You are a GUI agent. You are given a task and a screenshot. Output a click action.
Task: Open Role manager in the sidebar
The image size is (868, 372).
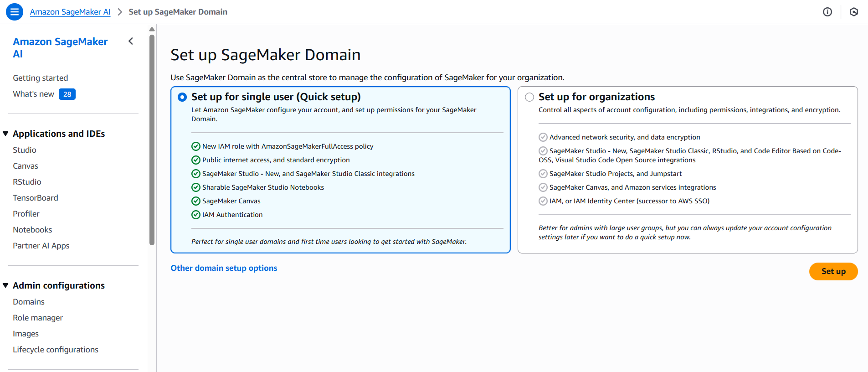click(x=38, y=318)
